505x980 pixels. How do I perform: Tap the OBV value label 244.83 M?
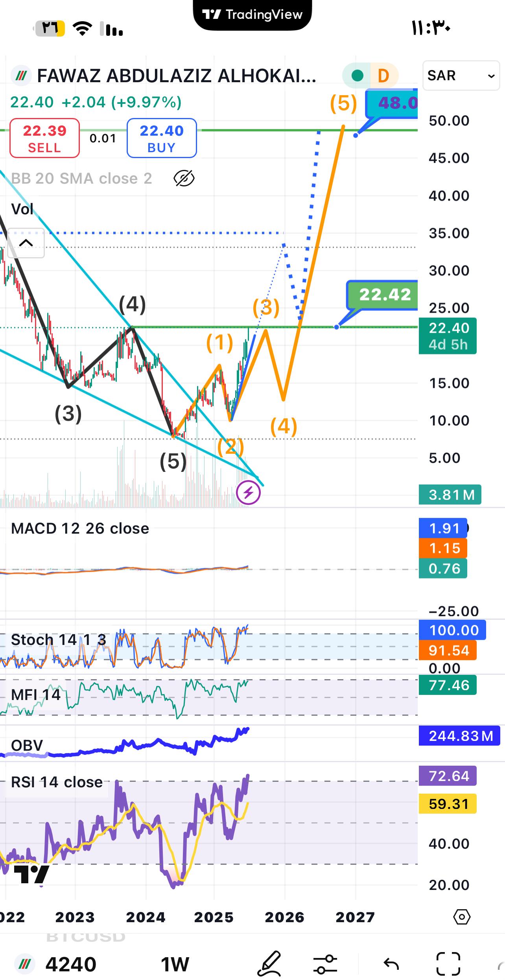(459, 736)
